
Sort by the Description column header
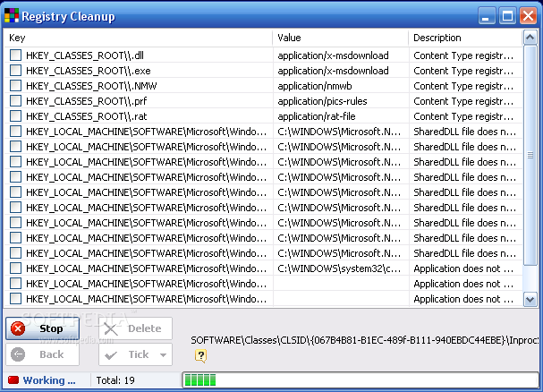tap(465, 38)
